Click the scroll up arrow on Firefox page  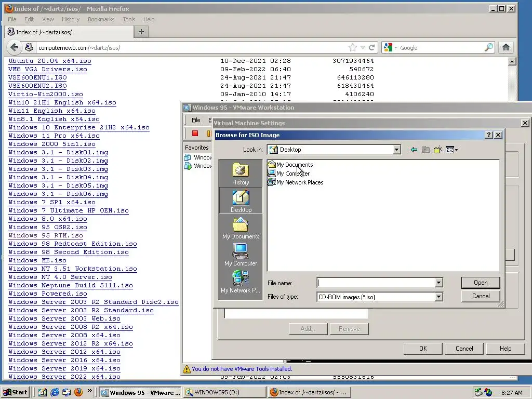(512, 61)
